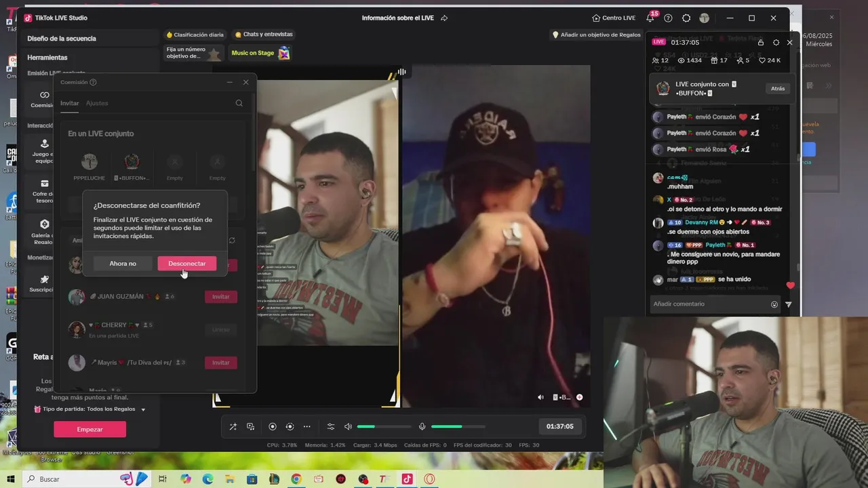Image resolution: width=868 pixels, height=488 pixels.
Task: Select the PPPELUCHE co-host slot
Action: [x=89, y=166]
